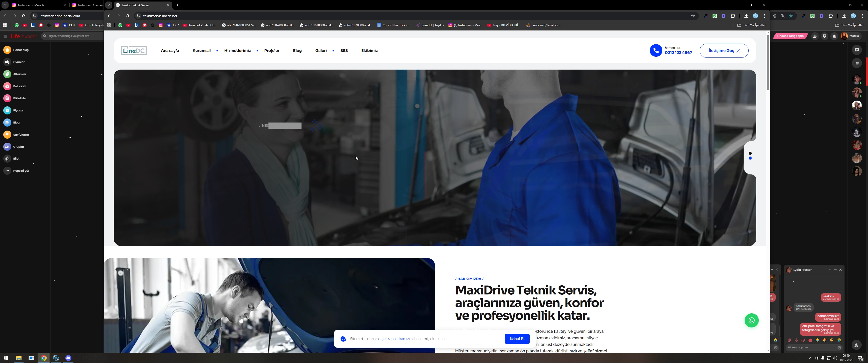Click the Kabul Et cookie button
The width and height of the screenshot is (868, 363).
click(x=517, y=339)
